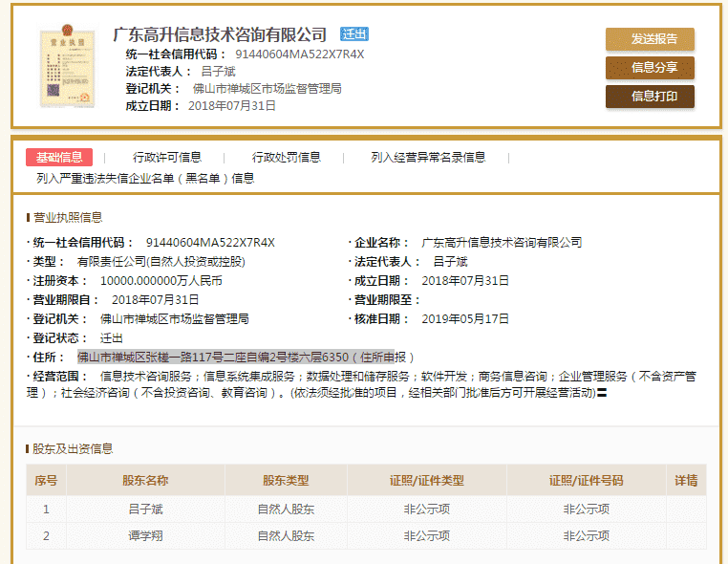Viewport: 728px width, 564px height.
Task: Click 营业期限自 date value
Action: click(155, 299)
